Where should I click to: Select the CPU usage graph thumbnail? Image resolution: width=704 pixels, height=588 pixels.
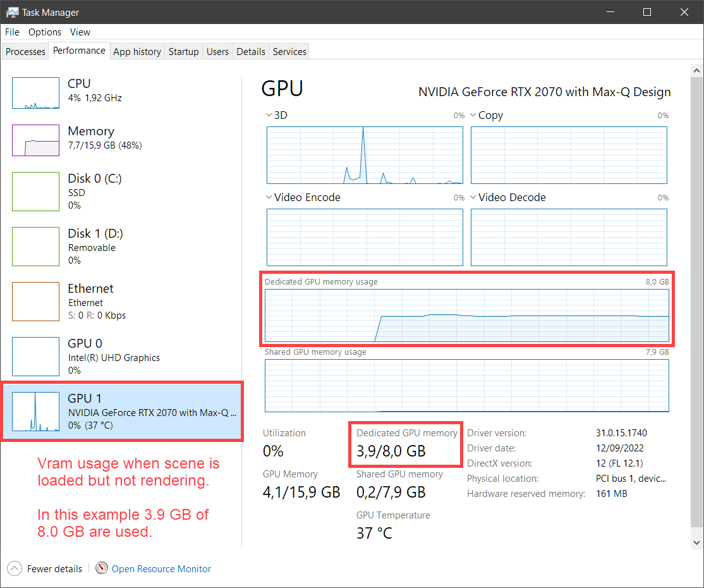pos(35,93)
